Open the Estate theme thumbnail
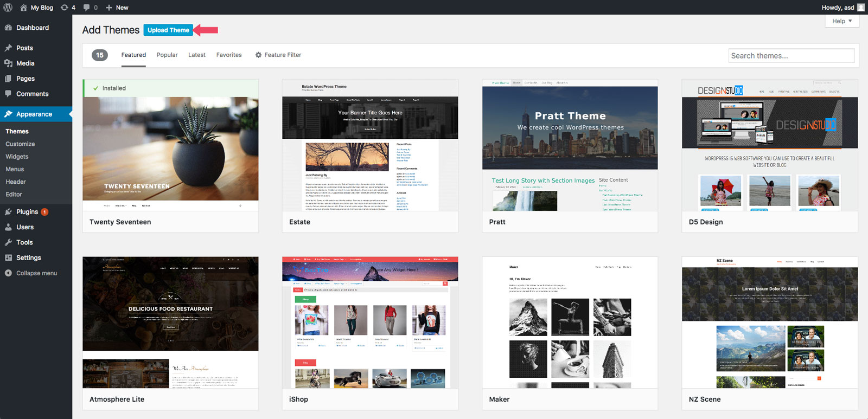This screenshot has height=419, width=868. 370,145
